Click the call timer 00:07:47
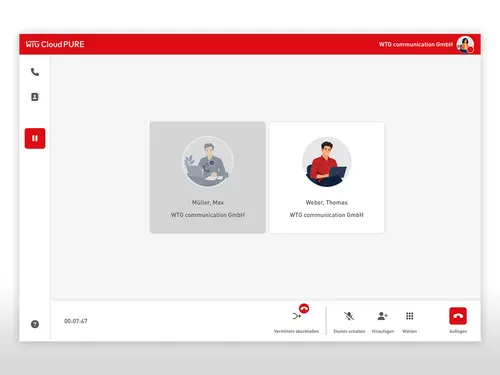This screenshot has height=375, width=500. (76, 321)
